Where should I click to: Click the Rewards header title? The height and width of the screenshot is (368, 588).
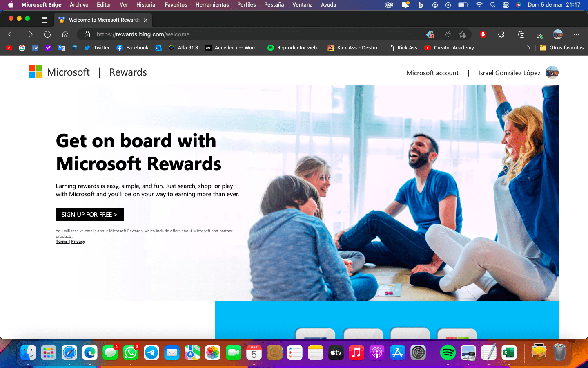pos(128,72)
